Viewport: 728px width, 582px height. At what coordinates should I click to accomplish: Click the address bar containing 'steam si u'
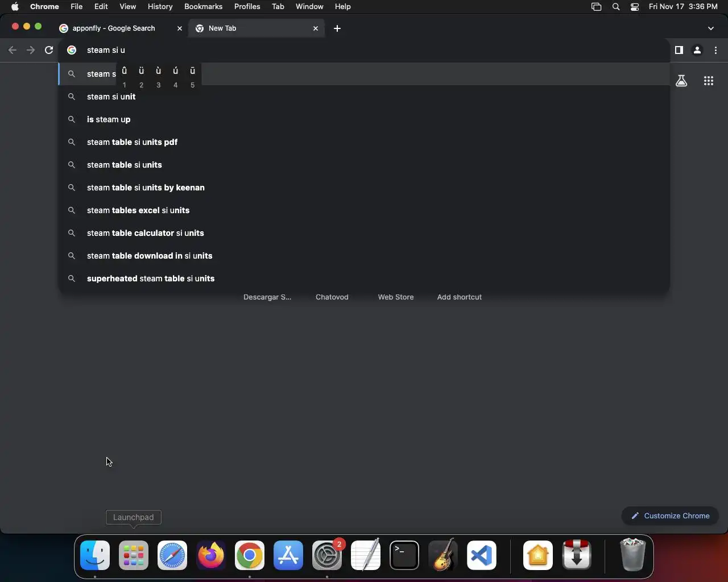point(364,50)
